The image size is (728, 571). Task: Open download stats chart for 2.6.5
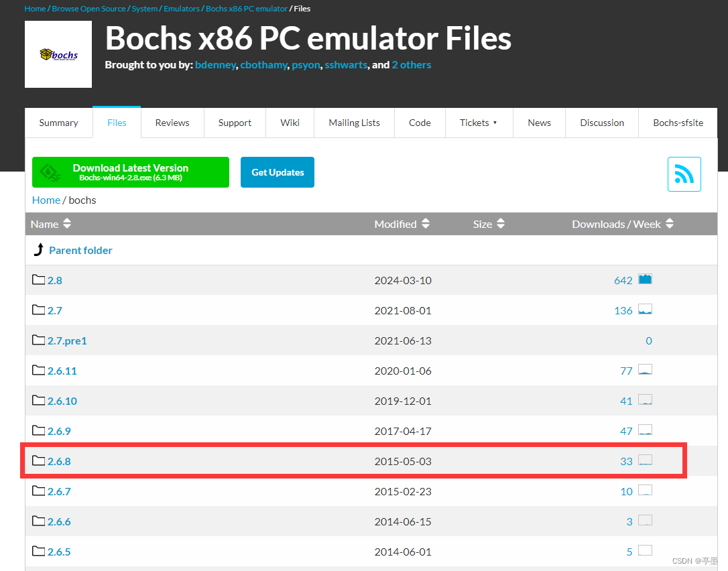click(645, 551)
